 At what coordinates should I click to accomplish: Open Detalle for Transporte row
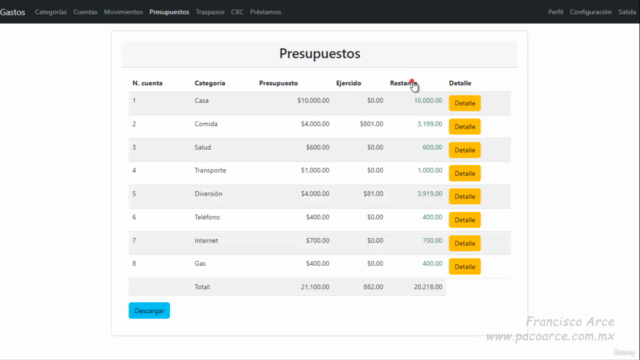(x=464, y=173)
